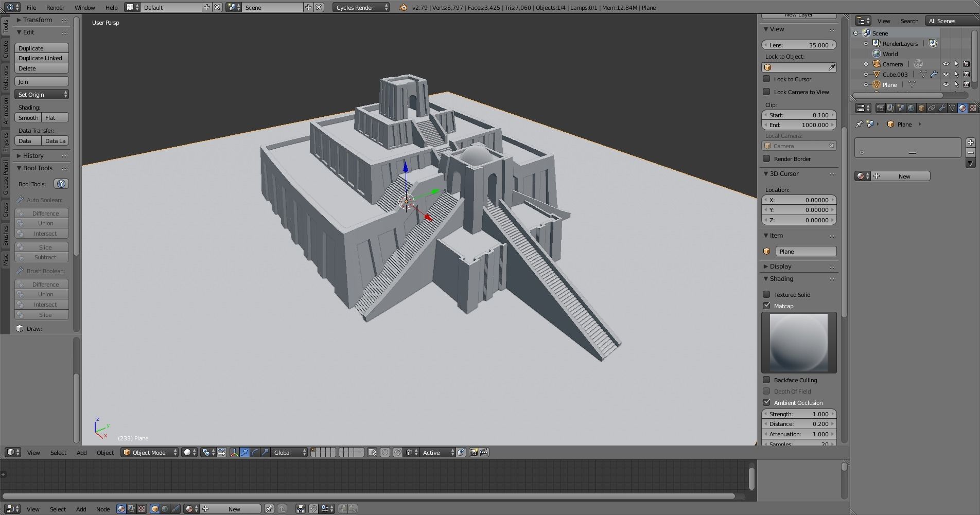Open the Global orientation dropdown
The width and height of the screenshot is (980, 515).
(x=290, y=452)
